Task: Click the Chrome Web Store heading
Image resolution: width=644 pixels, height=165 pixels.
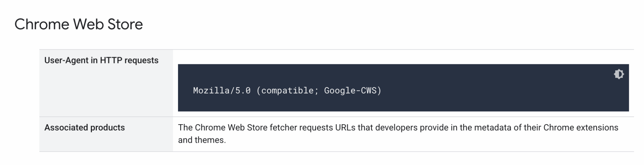Action: (79, 24)
